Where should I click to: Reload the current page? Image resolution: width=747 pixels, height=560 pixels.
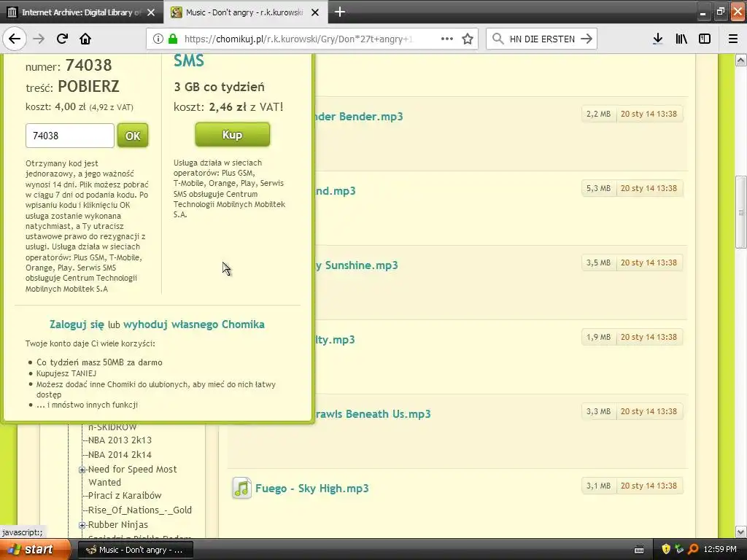tap(62, 39)
